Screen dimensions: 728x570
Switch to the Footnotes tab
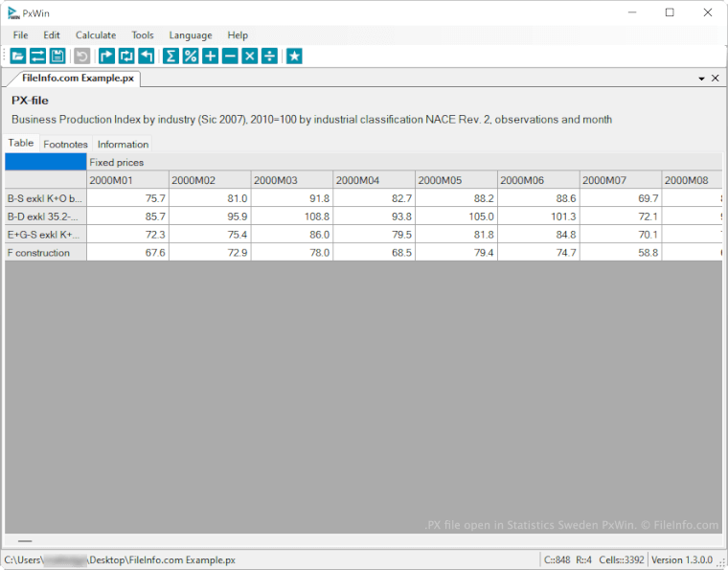point(65,145)
